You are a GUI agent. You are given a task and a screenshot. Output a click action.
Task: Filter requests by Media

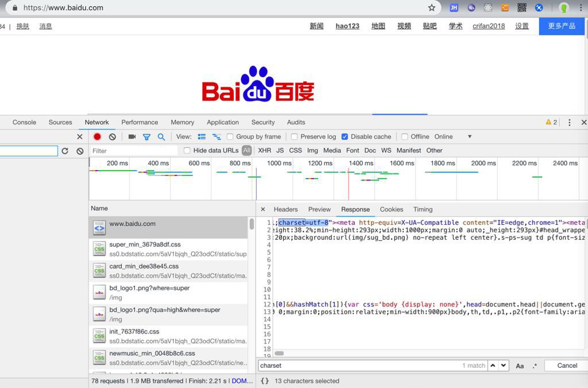[x=332, y=151]
